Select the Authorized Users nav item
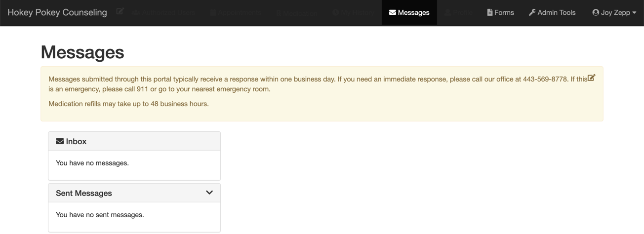Image resolution: width=644 pixels, height=234 pixels. click(164, 12)
